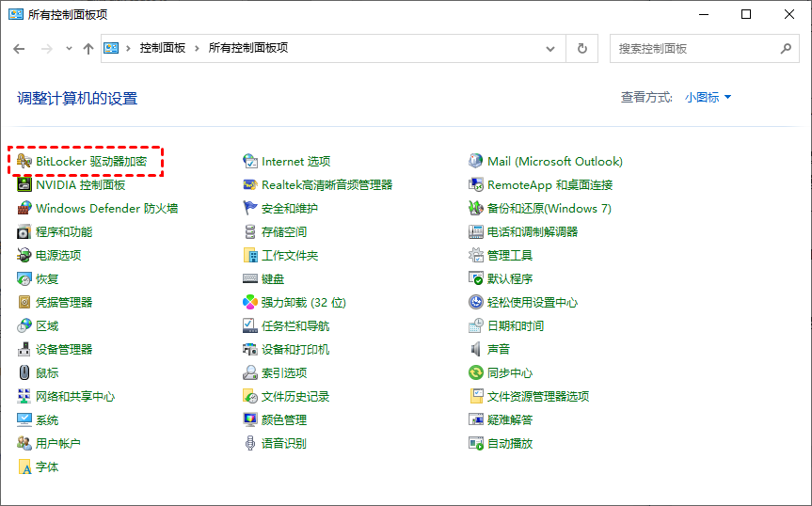Refresh the control panel view
This screenshot has width=812, height=506.
(582, 49)
